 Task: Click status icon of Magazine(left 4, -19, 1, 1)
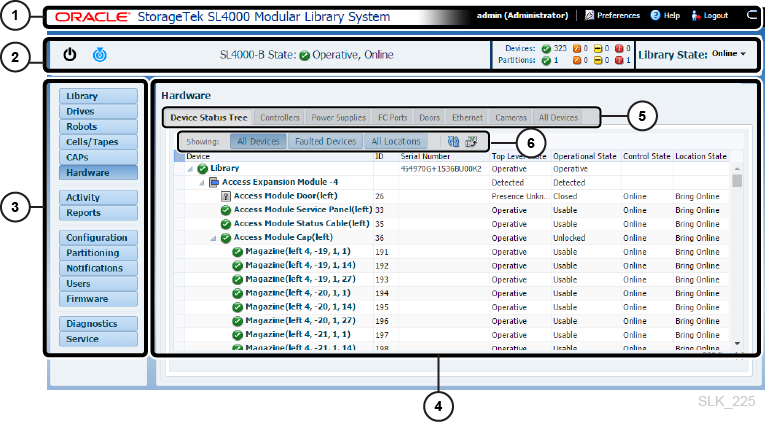point(238,252)
